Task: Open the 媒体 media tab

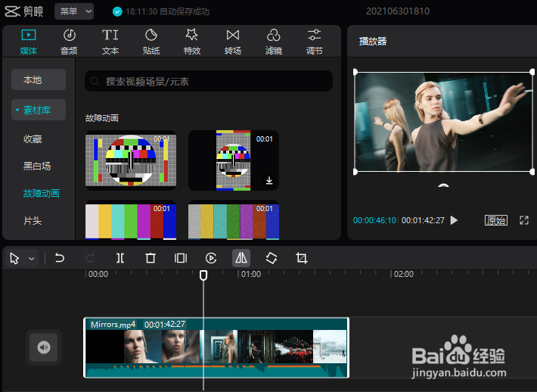Action: tap(29, 42)
